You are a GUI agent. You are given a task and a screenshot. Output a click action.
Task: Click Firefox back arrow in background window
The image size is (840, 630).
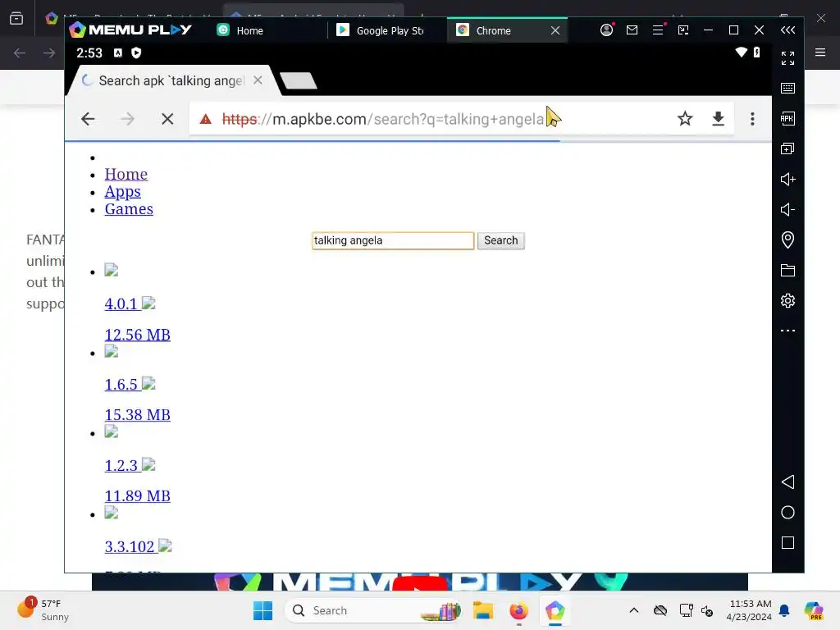[x=20, y=52]
